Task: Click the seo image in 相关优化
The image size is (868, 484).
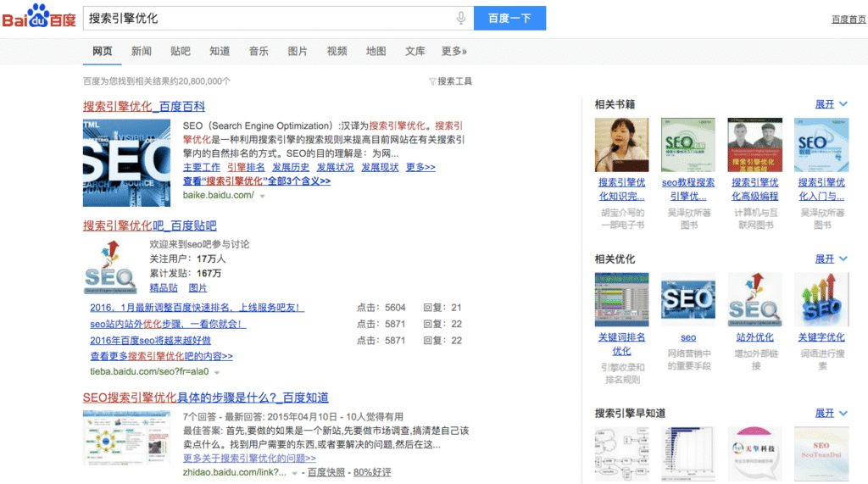Action: click(x=688, y=299)
